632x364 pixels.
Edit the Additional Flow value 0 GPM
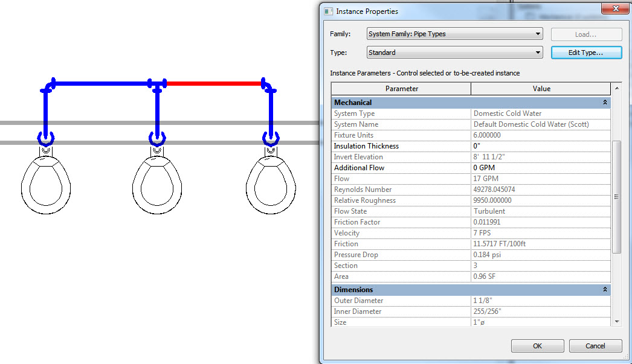(541, 168)
